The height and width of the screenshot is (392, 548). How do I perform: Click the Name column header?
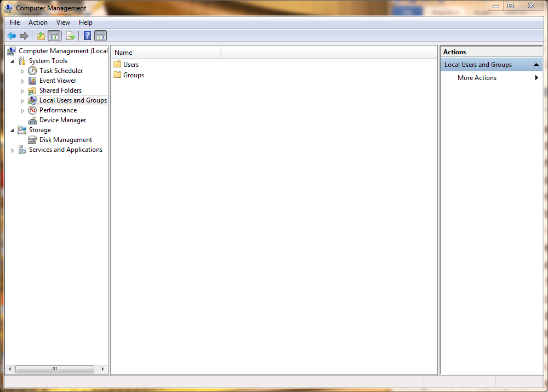(x=166, y=53)
